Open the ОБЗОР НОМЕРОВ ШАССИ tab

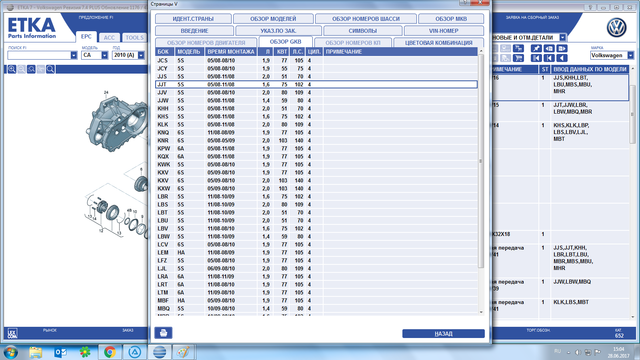click(x=366, y=19)
